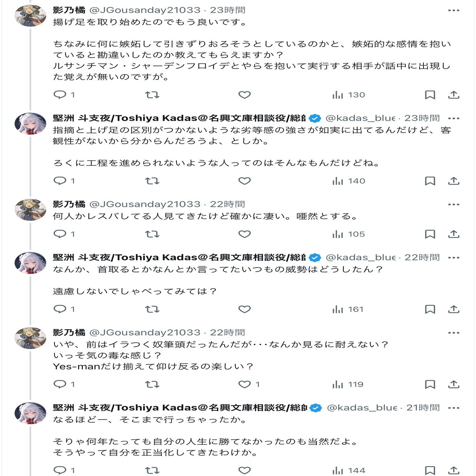Repost the tweet with 140 views

click(x=152, y=181)
